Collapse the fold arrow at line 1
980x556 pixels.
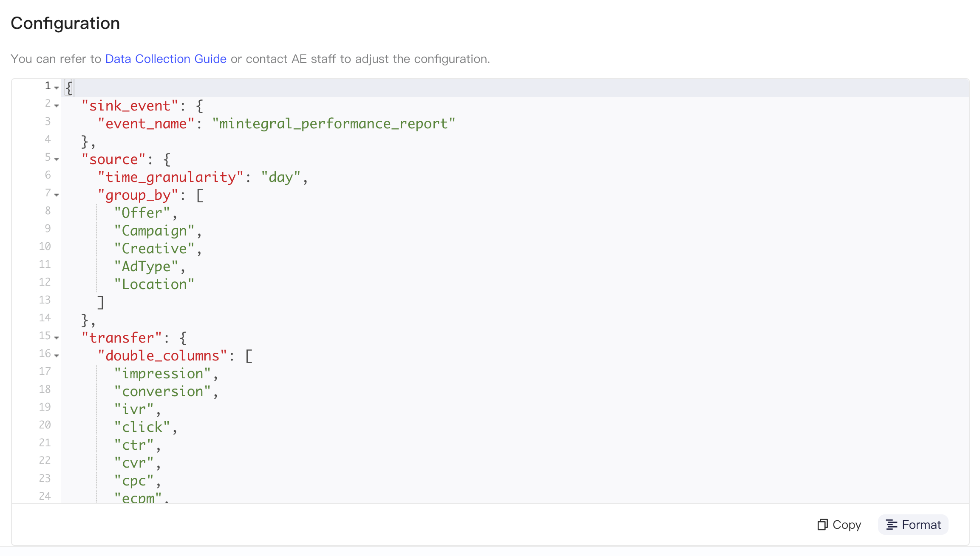57,88
